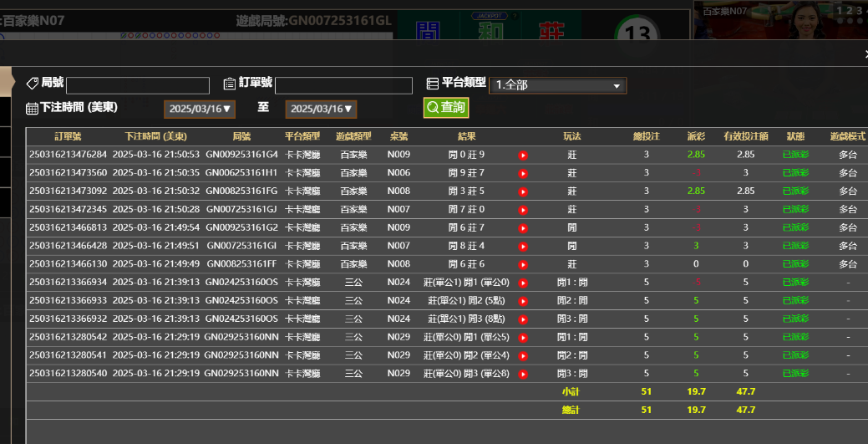Open replay for order 250316213466130

tap(523, 264)
